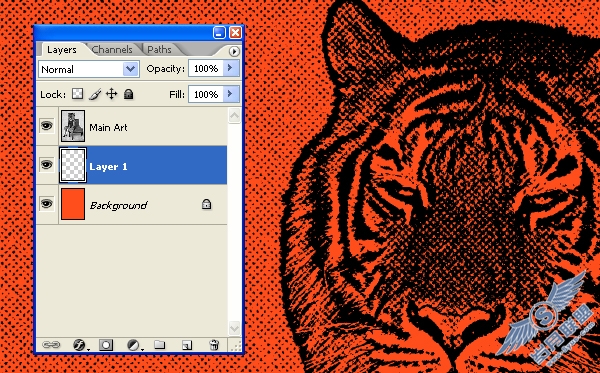
Task: Toggle Lock position move icon
Action: pos(111,94)
